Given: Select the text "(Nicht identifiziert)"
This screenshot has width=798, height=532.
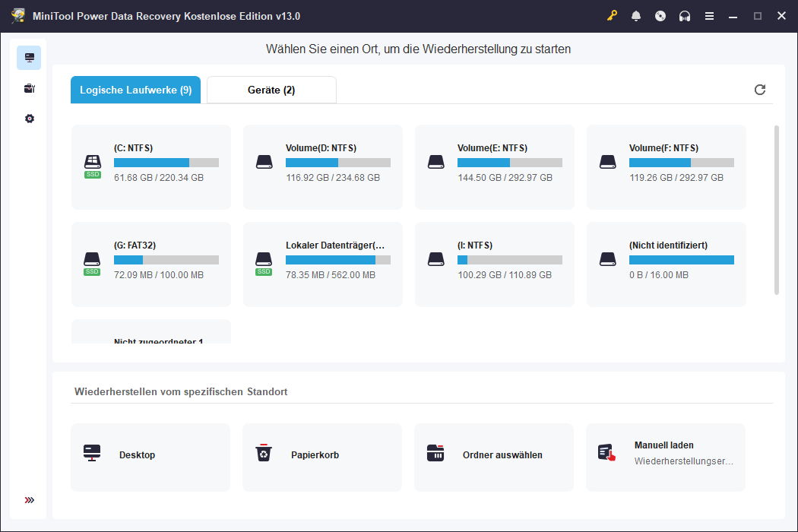Looking at the screenshot, I should point(668,245).
